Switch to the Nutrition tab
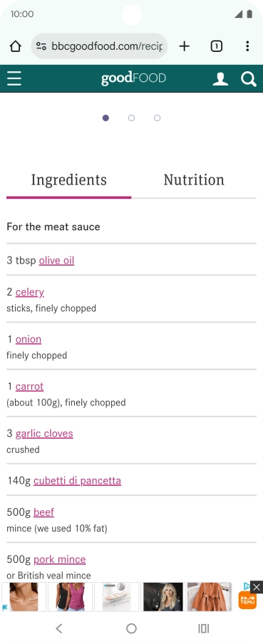Viewport: 263px width, 644px height. click(194, 180)
